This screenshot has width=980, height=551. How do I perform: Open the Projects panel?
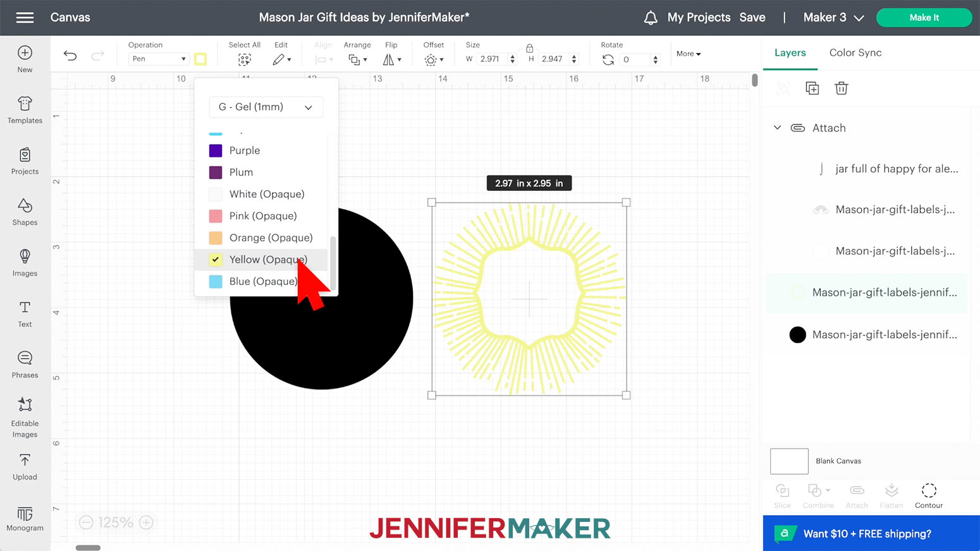click(x=25, y=161)
